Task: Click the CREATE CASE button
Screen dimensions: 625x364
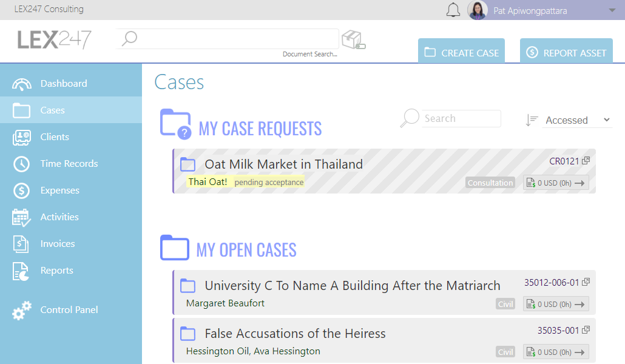Action: pyautogui.click(x=462, y=50)
